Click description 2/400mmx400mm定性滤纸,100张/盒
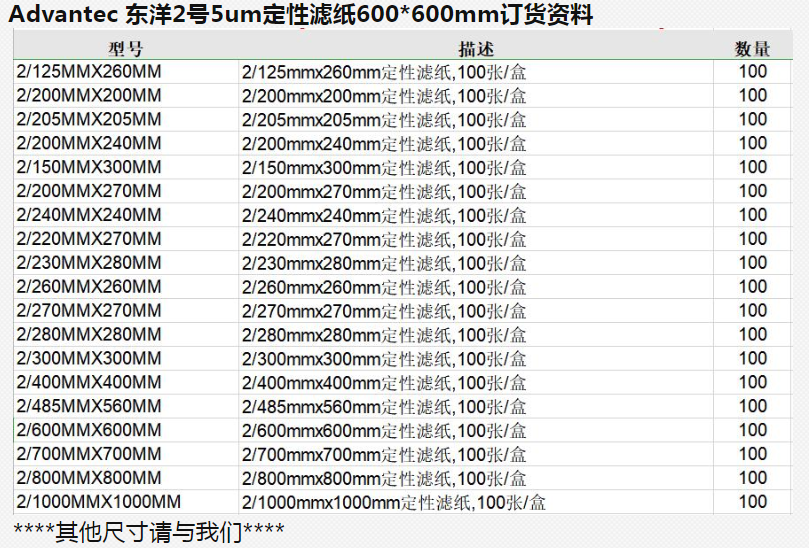Screen dimensions: 809x548 [384, 383]
